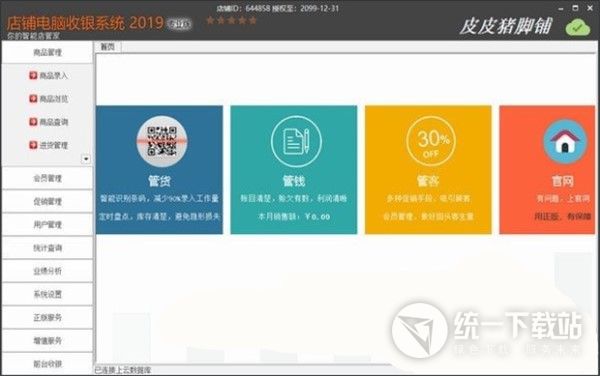Click the 前台收银 sidebar button
Image resolution: width=600 pixels, height=376 pixels.
[47, 364]
